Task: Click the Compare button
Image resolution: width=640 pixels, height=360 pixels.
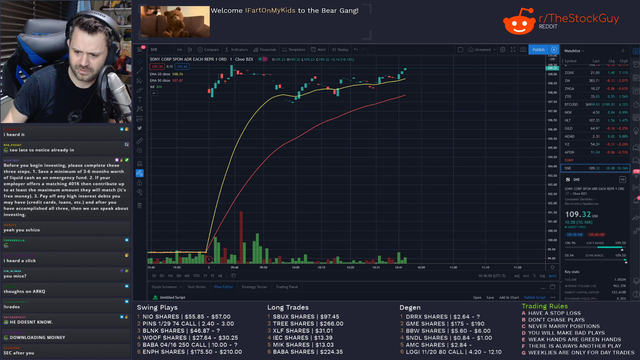Action: (x=208, y=49)
